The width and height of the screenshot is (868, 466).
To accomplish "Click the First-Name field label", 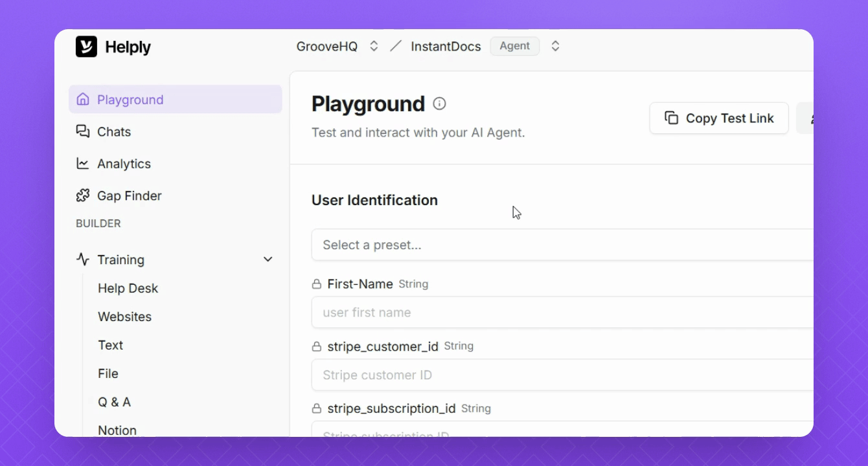I will coord(360,284).
